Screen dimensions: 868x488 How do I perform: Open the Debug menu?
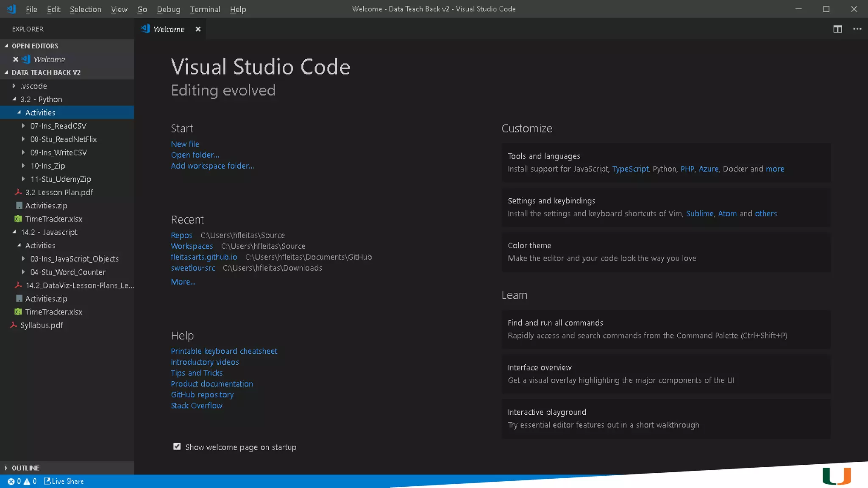[x=168, y=9]
